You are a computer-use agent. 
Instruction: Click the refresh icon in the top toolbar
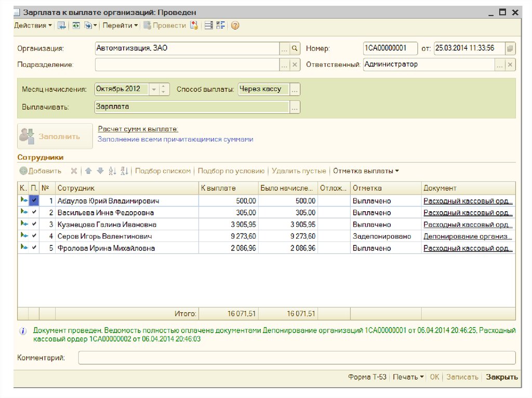[76, 25]
